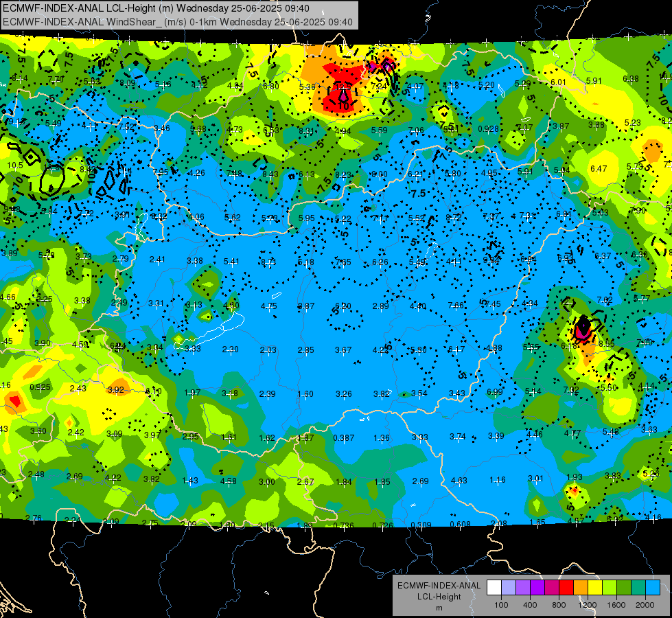Viewport: 672px width, 618px height.
Task: Click the grid value 0.309
Action: (x=421, y=525)
